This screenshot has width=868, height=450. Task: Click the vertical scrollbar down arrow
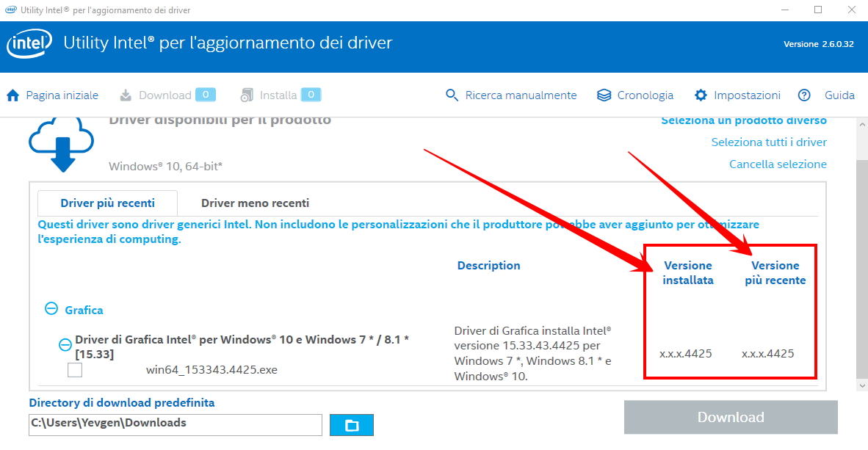coord(862,385)
